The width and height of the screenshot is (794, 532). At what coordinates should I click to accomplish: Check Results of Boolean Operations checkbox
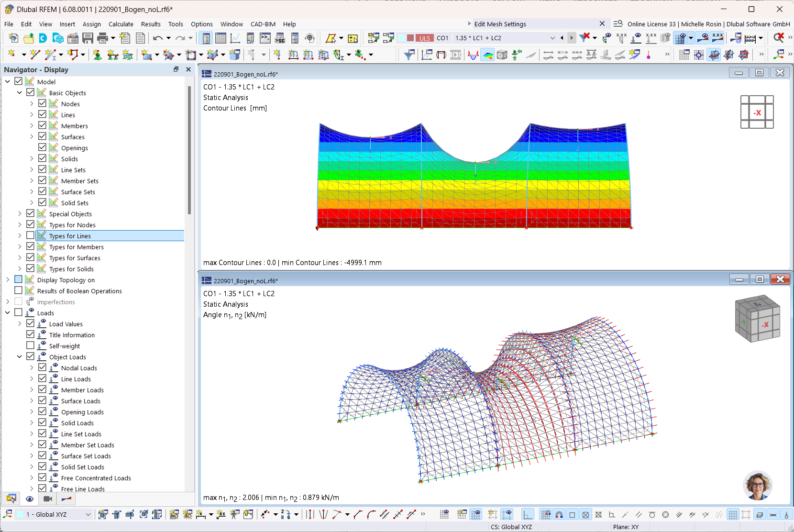[18, 290]
